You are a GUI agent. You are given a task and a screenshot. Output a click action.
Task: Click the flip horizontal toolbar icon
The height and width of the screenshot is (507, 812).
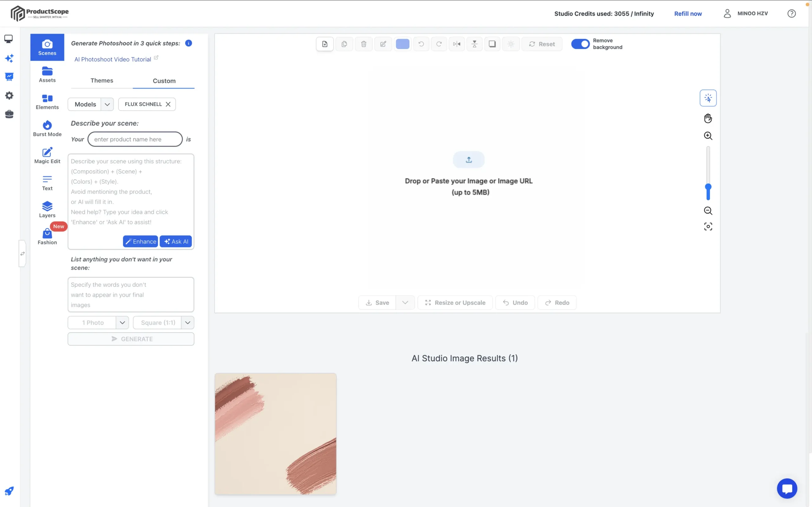pos(456,44)
